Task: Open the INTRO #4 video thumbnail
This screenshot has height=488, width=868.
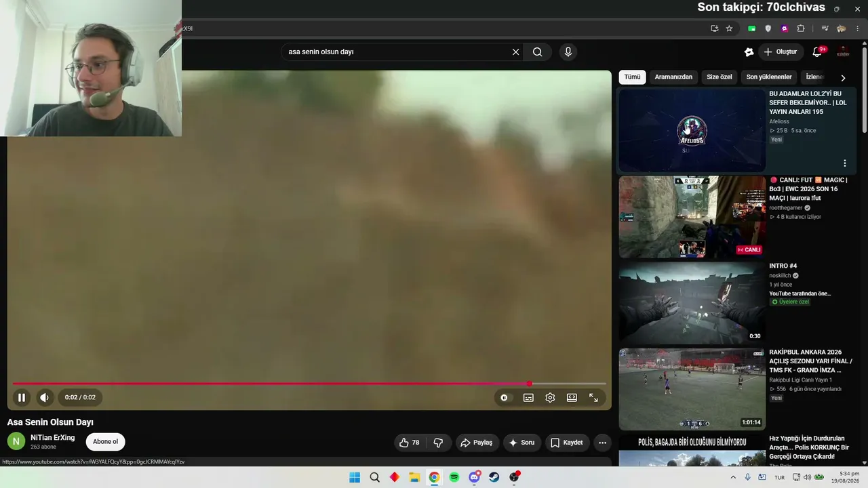Action: [x=692, y=303]
